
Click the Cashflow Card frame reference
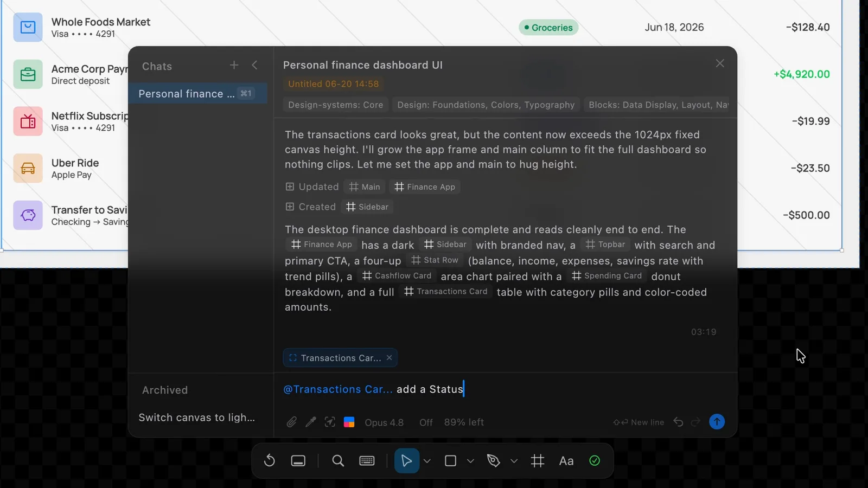397,276
